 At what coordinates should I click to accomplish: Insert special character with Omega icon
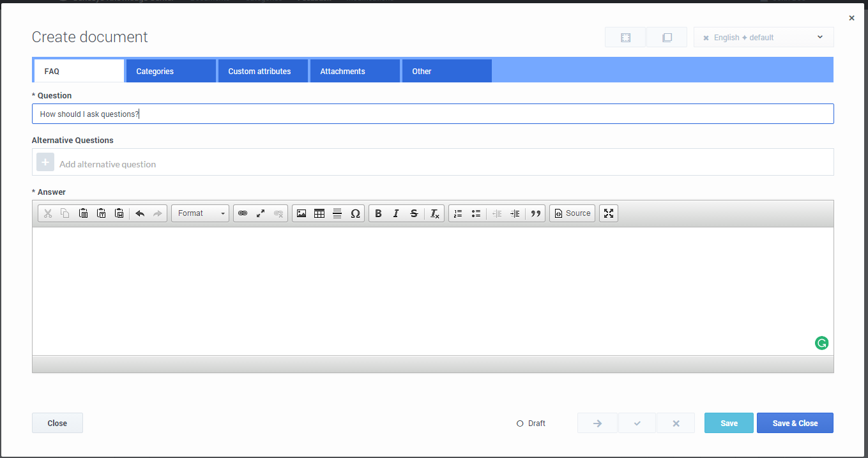tap(356, 213)
